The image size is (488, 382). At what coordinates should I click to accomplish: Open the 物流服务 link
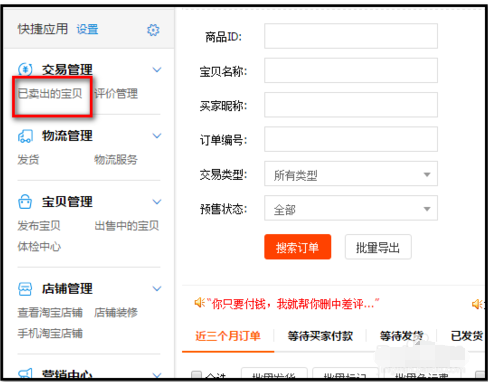pyautogui.click(x=116, y=160)
